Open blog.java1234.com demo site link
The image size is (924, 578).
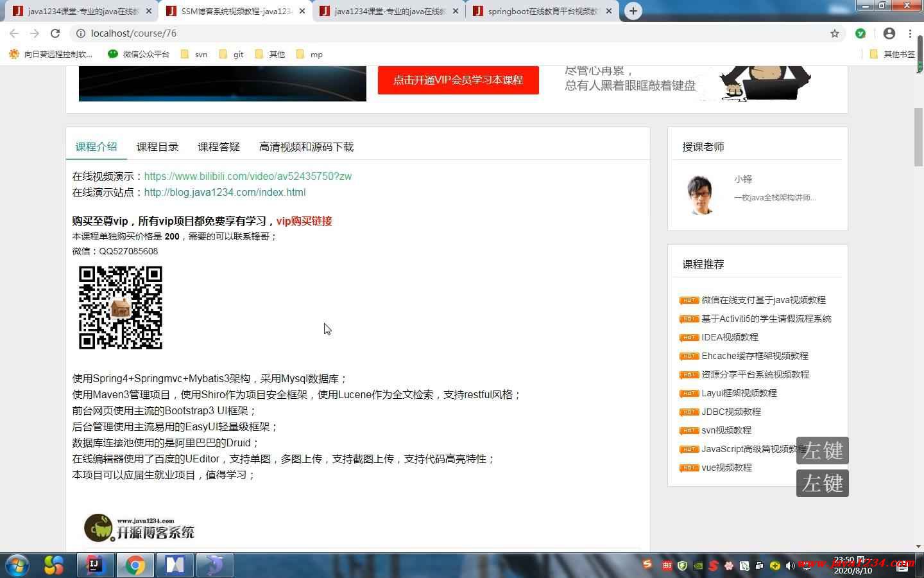pyautogui.click(x=225, y=192)
